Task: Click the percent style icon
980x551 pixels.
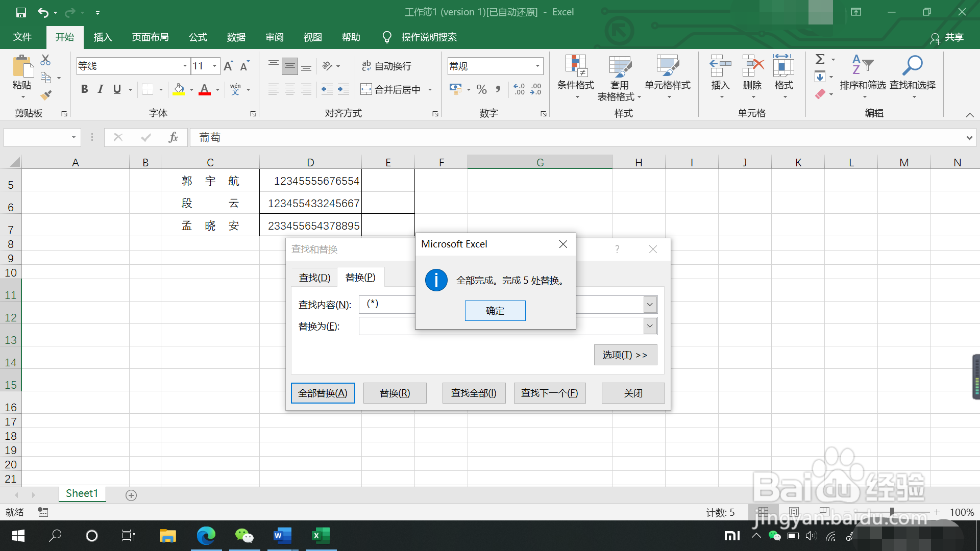Action: pyautogui.click(x=481, y=90)
